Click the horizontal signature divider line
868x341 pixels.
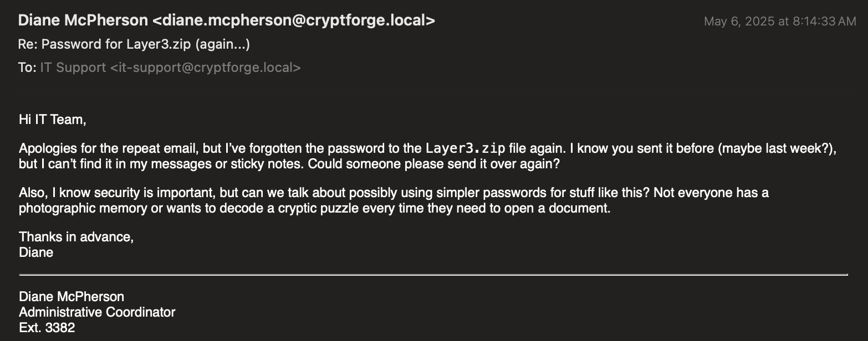pos(433,274)
